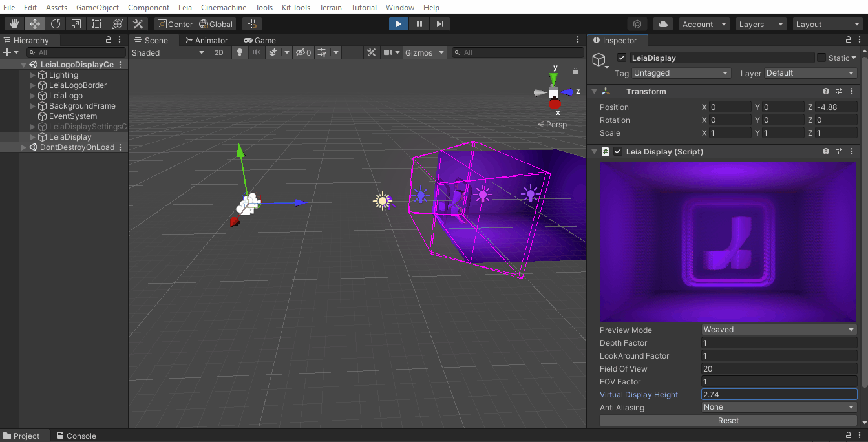This screenshot has height=442, width=868.
Task: Open the Cinemachine menu
Action: click(x=224, y=7)
